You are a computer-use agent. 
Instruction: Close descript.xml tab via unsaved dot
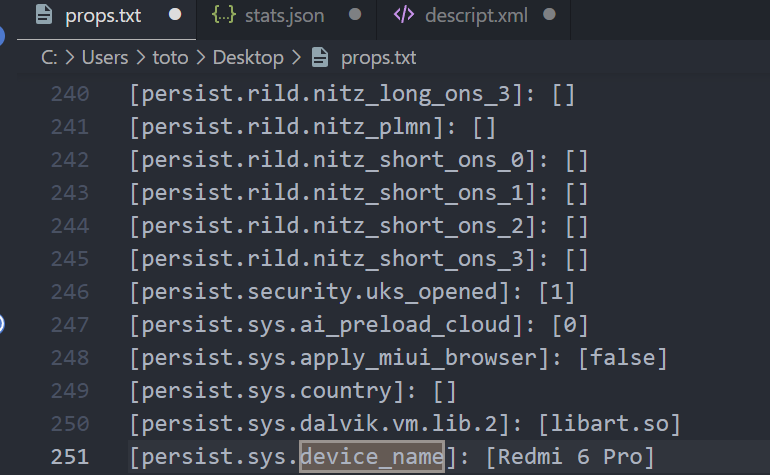coord(549,15)
